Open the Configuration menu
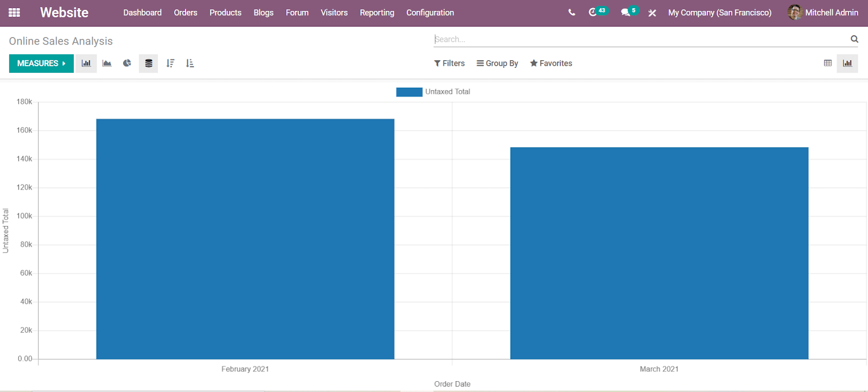Image resolution: width=868 pixels, height=392 pixels. pos(430,12)
